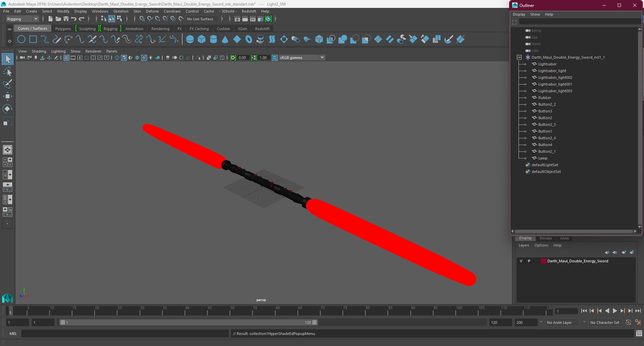This screenshot has width=644, height=346.
Task: Select the NURBS Square shelf icon
Action: click(33, 39)
